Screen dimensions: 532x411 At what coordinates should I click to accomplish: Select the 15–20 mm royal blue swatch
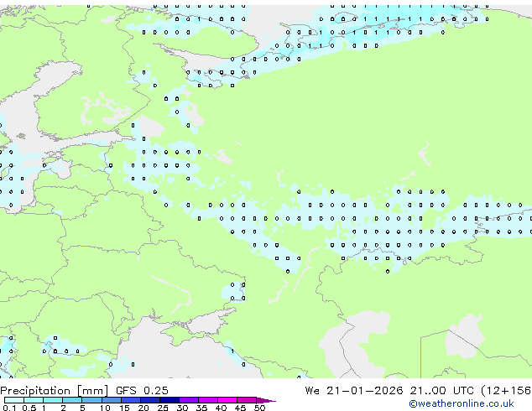tap(130, 400)
